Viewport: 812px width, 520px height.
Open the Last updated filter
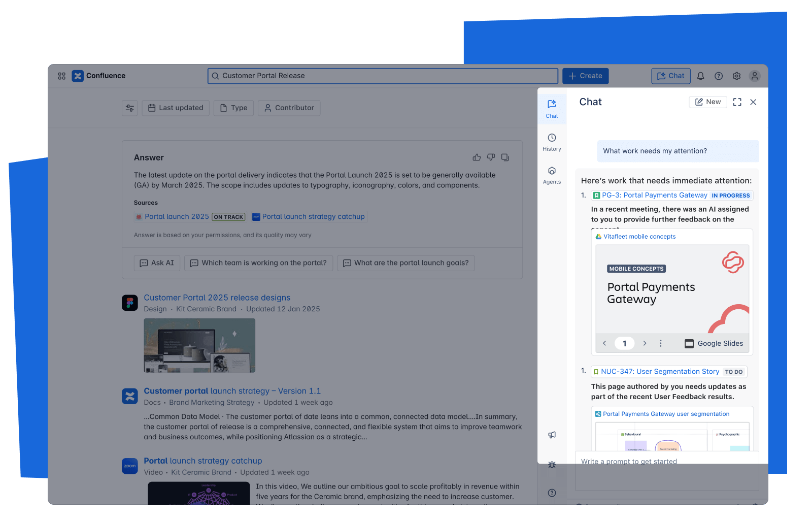pyautogui.click(x=176, y=108)
